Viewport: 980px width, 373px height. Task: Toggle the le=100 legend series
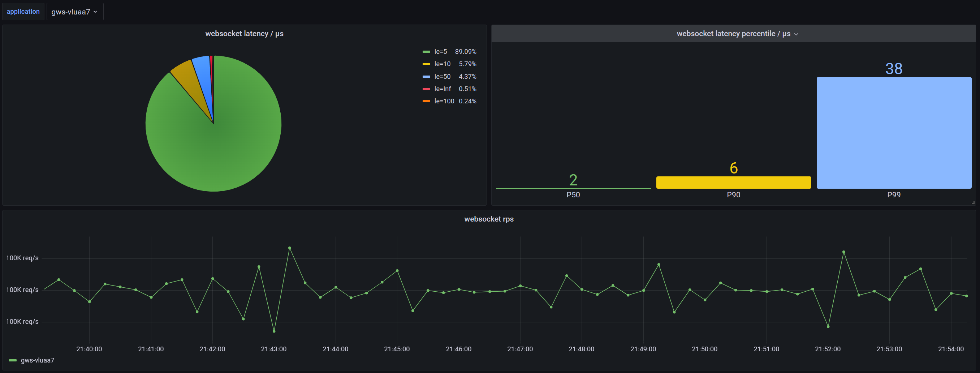point(444,101)
